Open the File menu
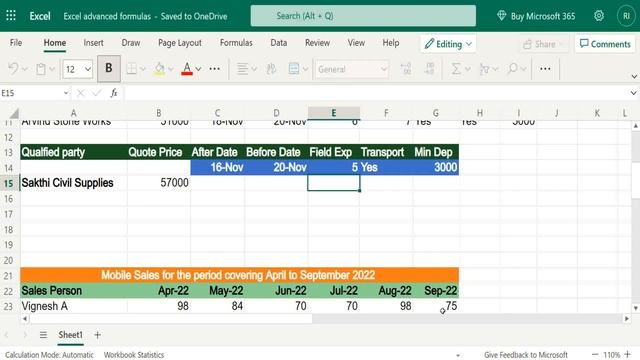Image resolution: width=640 pixels, height=360 pixels. 16,42
